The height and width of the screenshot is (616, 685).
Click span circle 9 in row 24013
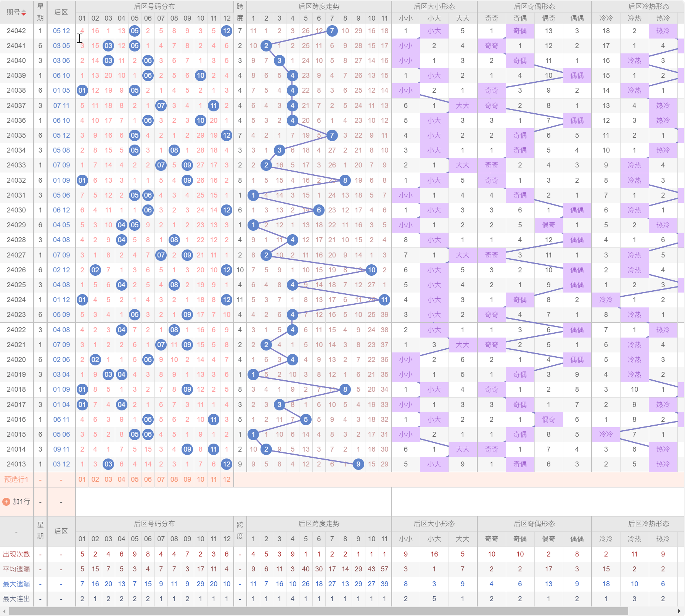click(358, 464)
